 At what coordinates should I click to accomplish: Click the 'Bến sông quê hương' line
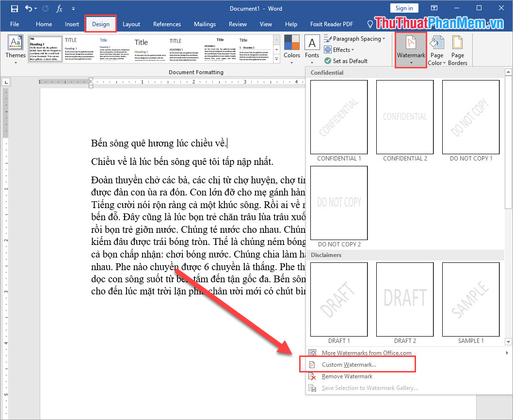(159, 144)
